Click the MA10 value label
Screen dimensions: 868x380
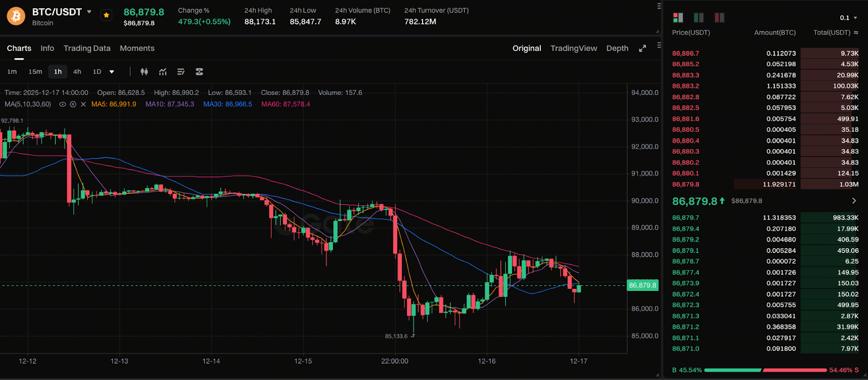point(170,104)
